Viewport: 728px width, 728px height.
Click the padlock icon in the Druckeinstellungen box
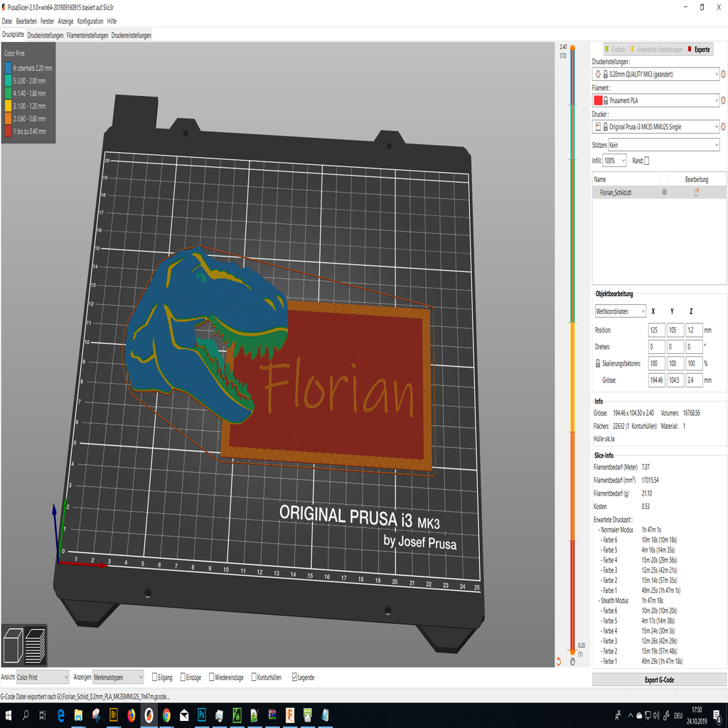click(605, 74)
